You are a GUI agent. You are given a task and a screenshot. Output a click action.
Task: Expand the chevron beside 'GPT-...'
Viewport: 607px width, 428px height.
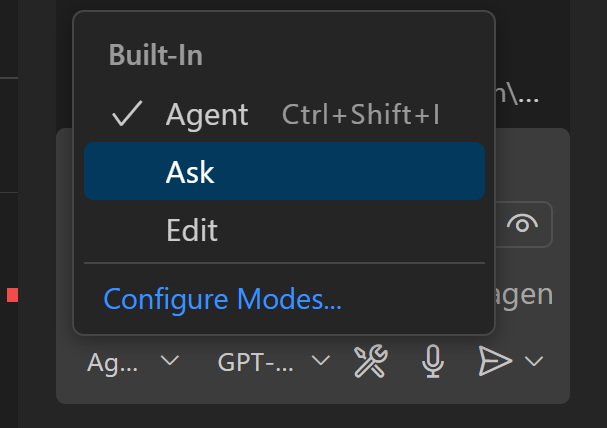point(321,361)
